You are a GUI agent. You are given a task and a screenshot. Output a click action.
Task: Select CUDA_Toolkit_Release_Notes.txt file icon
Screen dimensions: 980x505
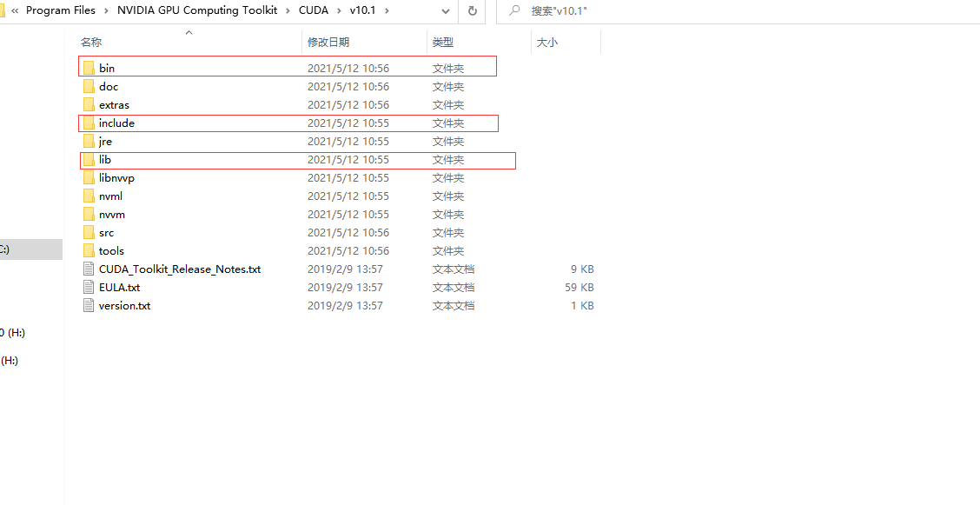point(89,269)
